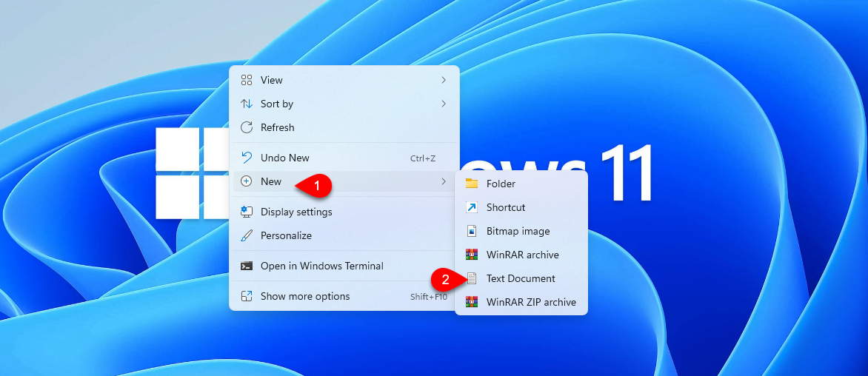This screenshot has width=868, height=376.
Task: Click the WinRAR ZIP archive icon
Action: tap(472, 302)
